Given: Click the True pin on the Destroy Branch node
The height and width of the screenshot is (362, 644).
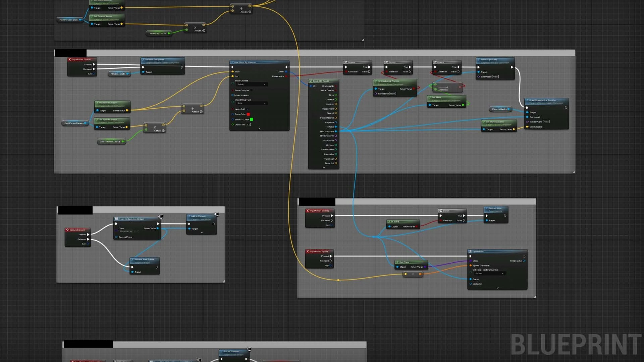Looking at the screenshot, I should (x=464, y=216).
